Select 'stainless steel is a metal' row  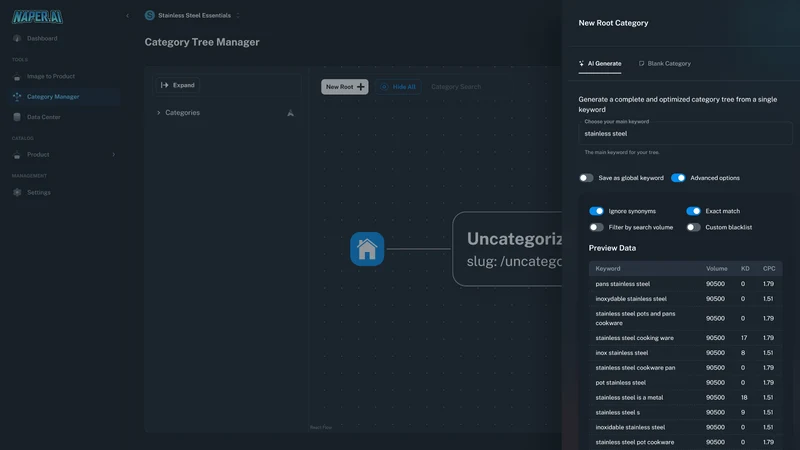click(685, 397)
